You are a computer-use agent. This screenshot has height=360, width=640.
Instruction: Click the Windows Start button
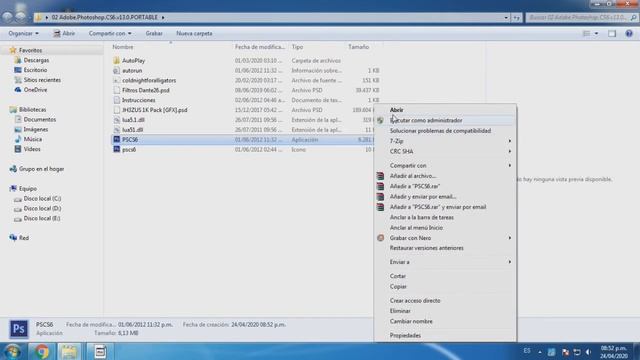[12, 351]
